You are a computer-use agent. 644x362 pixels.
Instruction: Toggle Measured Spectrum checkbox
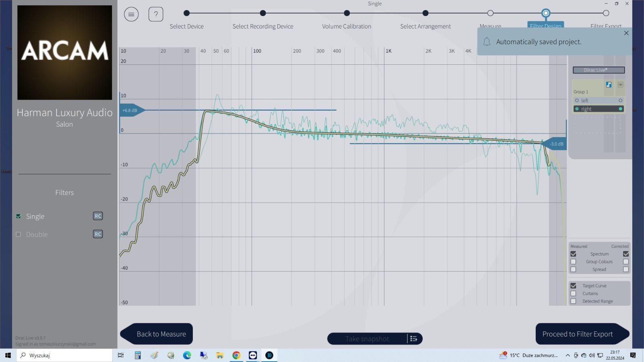[573, 254]
